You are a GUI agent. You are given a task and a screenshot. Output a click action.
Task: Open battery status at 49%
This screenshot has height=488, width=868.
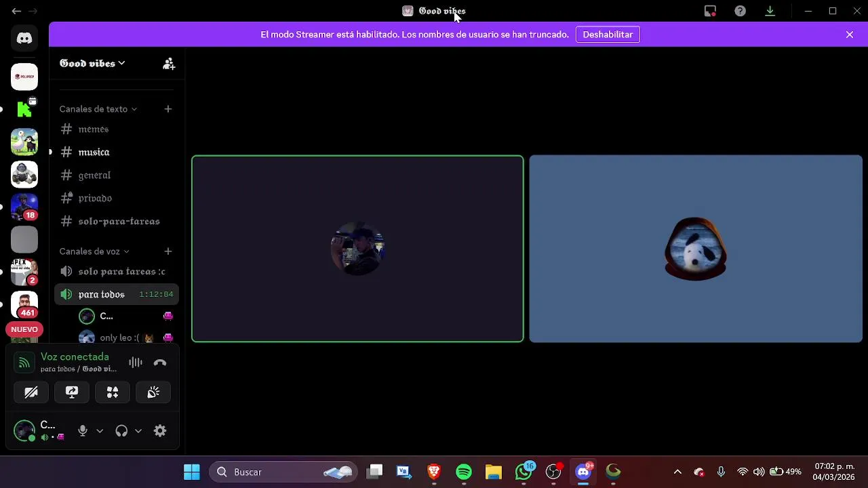pos(785,472)
